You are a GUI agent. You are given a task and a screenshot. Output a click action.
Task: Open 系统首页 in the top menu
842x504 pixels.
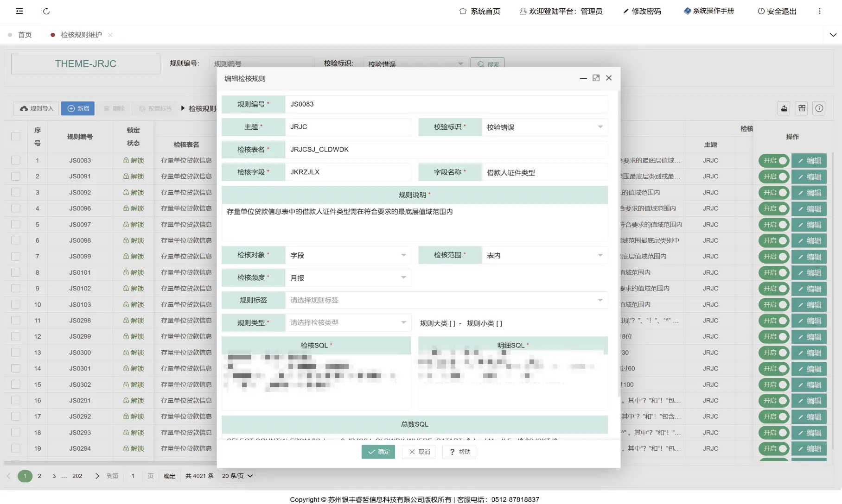480,11
